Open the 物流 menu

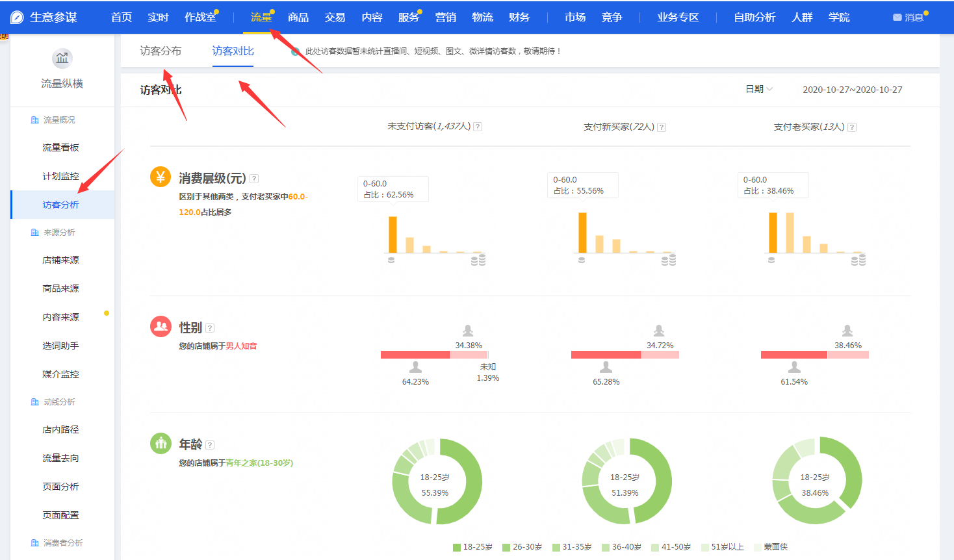pyautogui.click(x=482, y=18)
